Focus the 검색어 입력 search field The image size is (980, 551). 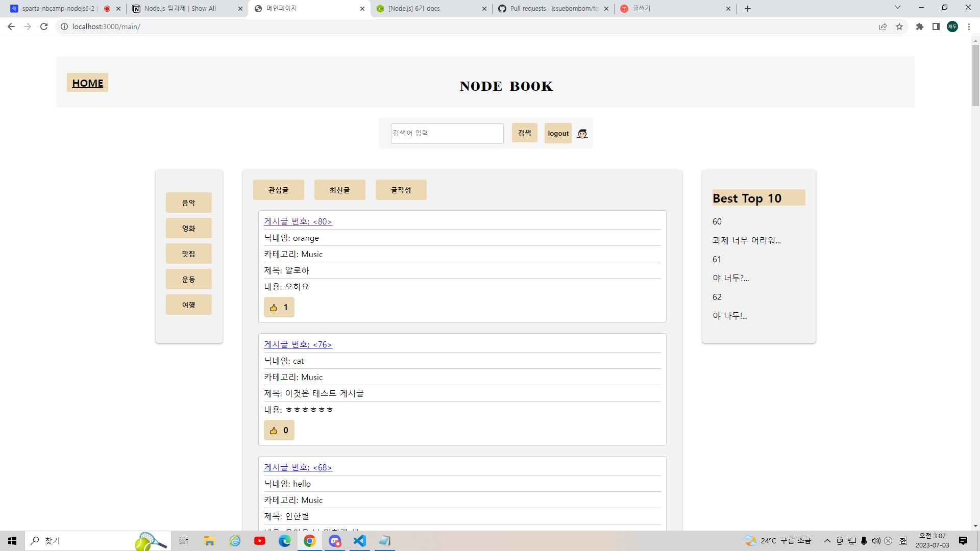(x=447, y=133)
